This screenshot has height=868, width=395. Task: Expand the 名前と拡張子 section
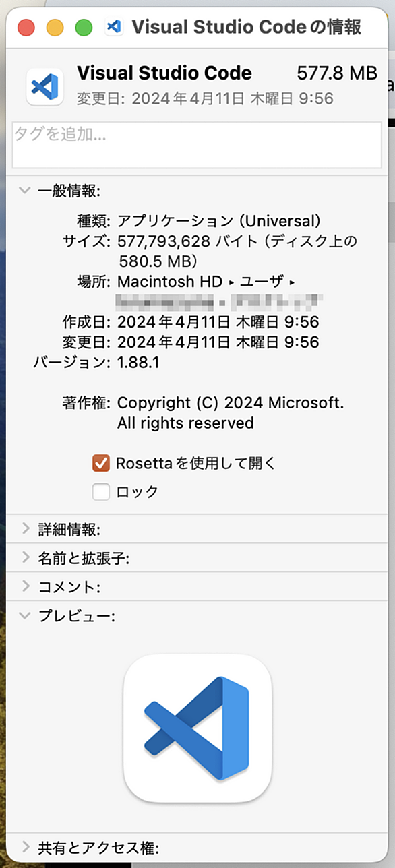click(26, 558)
